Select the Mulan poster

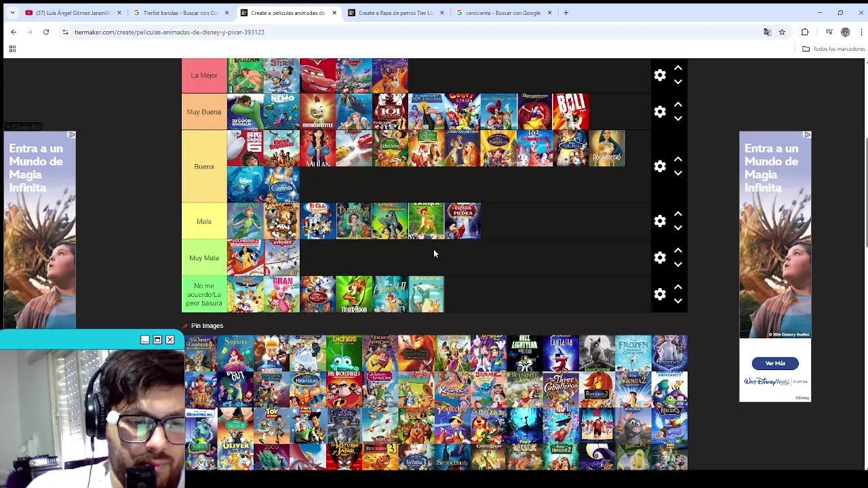pos(318,148)
